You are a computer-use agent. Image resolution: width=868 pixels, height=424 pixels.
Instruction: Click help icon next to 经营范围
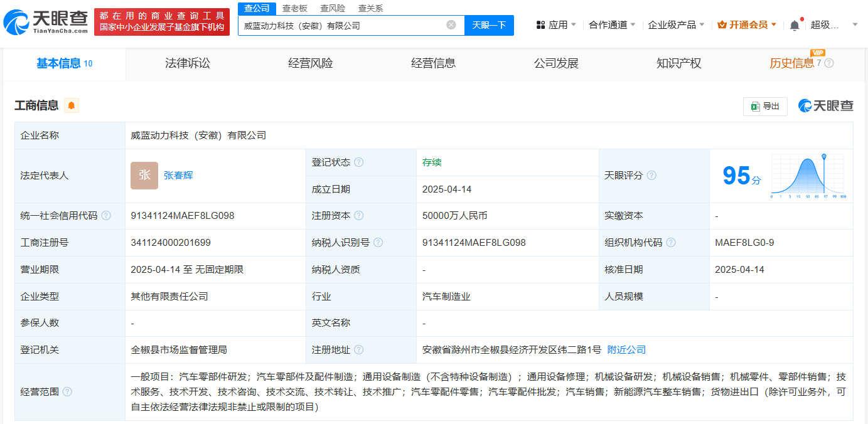coord(67,392)
